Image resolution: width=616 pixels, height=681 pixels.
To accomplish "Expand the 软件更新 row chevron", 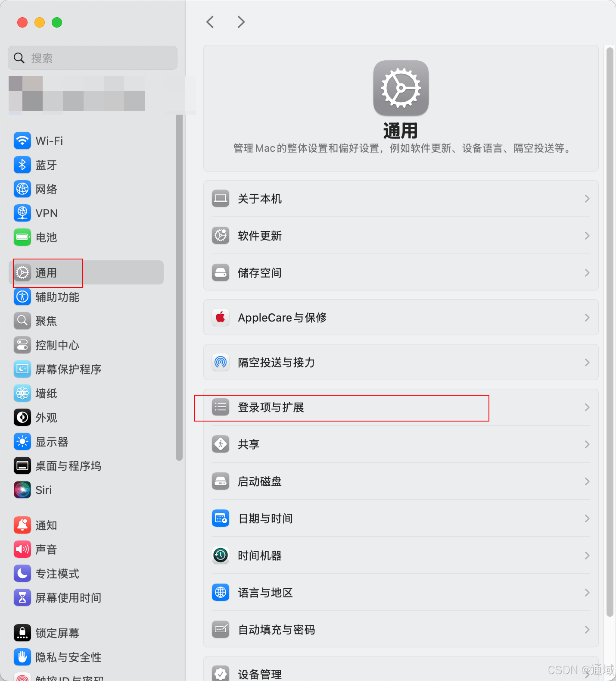I will (x=587, y=236).
